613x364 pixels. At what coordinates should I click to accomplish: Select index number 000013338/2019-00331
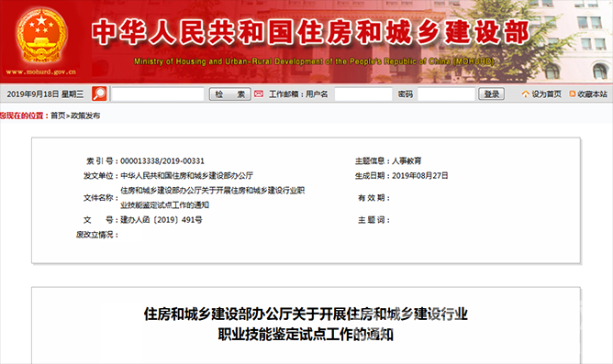(x=162, y=160)
